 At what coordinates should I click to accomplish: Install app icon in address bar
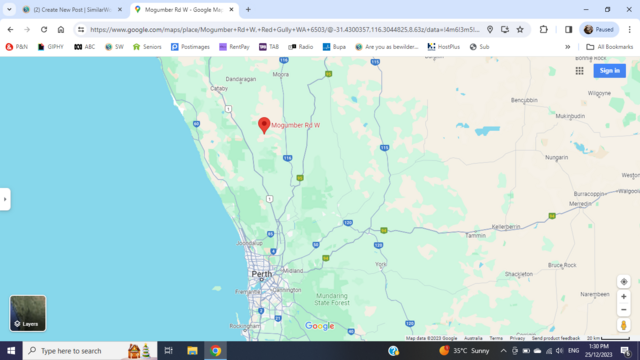click(505, 29)
